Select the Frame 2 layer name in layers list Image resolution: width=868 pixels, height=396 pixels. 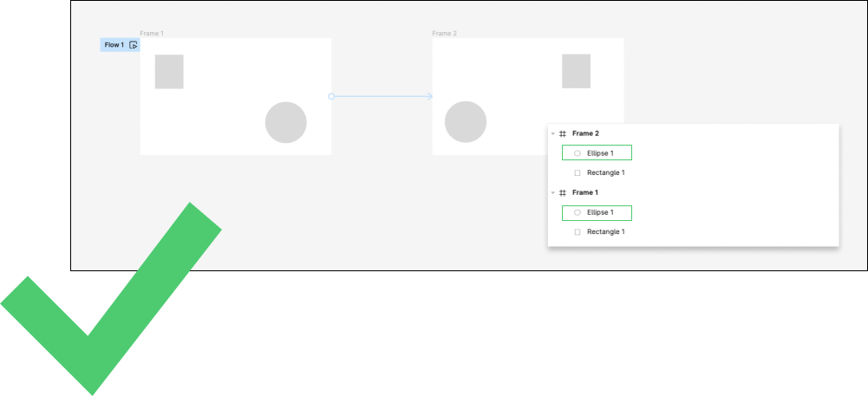[x=585, y=134]
